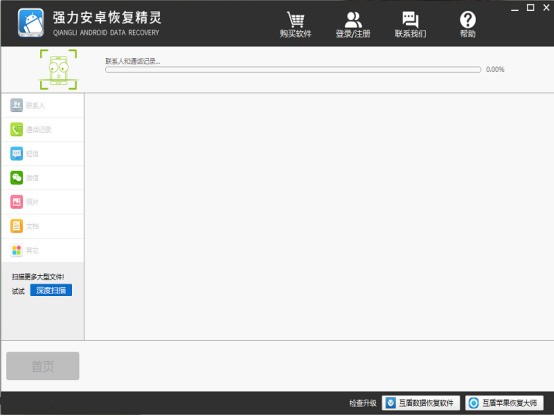Image resolution: width=554 pixels, height=416 pixels.
Task: Click the 深度扫描 deep scan button
Action: coord(51,290)
